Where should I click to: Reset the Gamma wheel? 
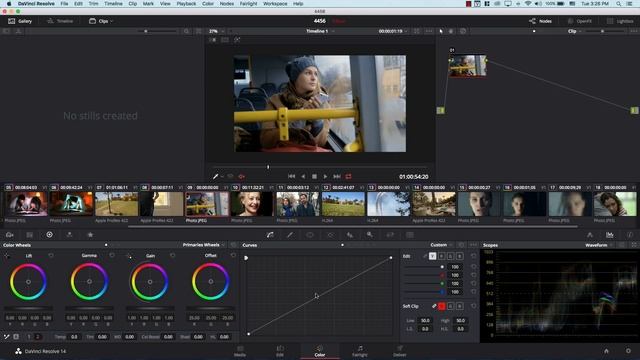112,256
